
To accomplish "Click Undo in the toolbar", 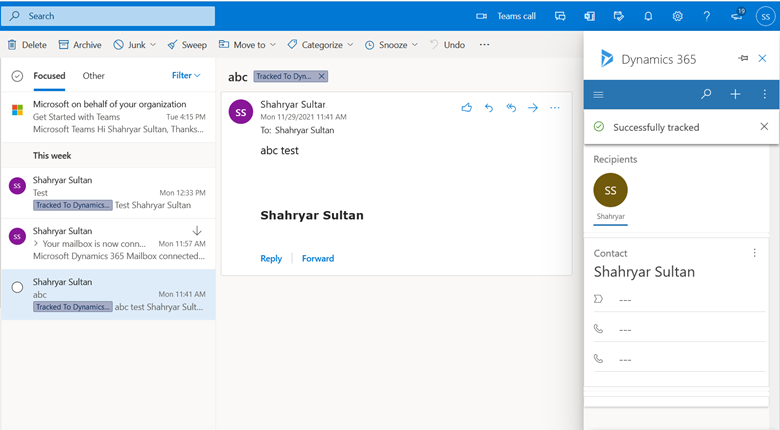I will pyautogui.click(x=447, y=45).
